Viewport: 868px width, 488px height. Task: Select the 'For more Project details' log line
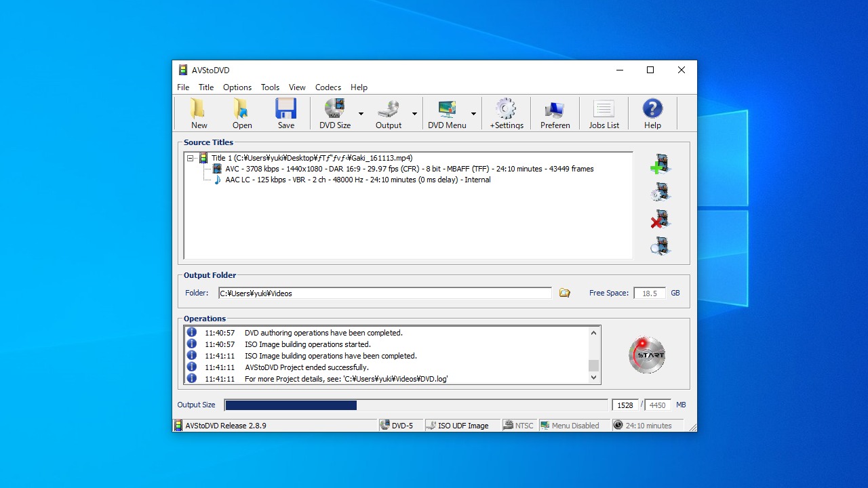coord(347,379)
